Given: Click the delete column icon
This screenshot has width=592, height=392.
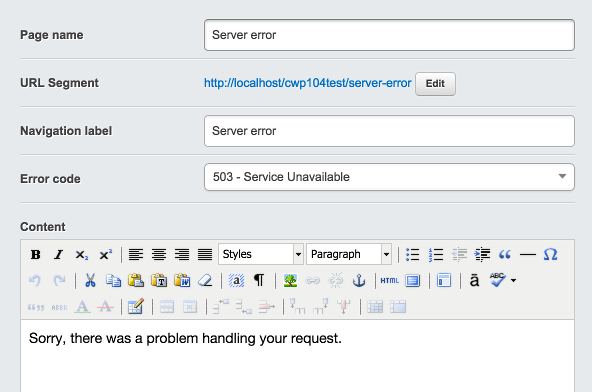Looking at the screenshot, I should tap(344, 306).
